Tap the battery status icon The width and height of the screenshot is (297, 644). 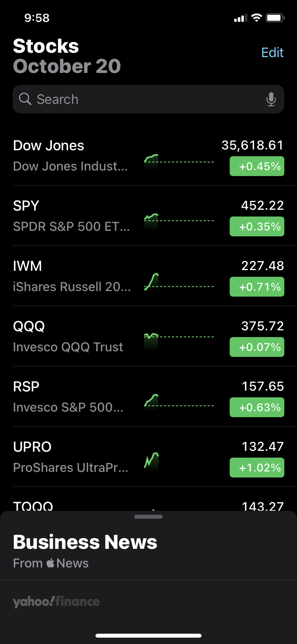275,18
